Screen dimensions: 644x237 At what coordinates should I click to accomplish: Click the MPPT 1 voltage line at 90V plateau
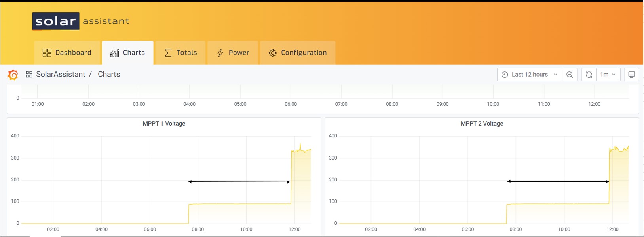tap(237, 204)
